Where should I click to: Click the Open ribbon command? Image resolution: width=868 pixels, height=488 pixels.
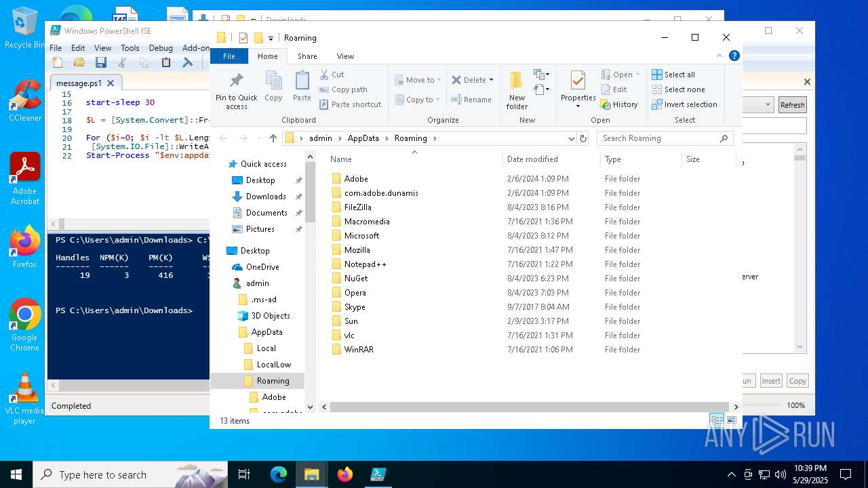tap(620, 75)
